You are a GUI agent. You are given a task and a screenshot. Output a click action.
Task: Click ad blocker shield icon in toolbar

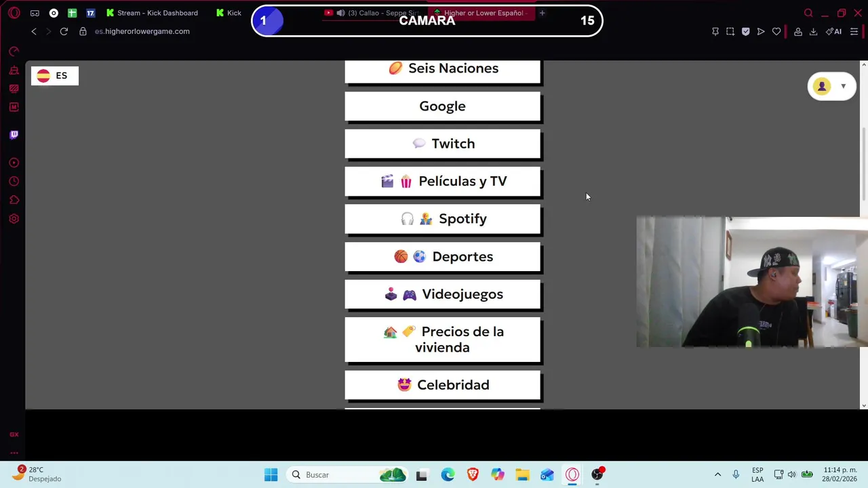(745, 31)
